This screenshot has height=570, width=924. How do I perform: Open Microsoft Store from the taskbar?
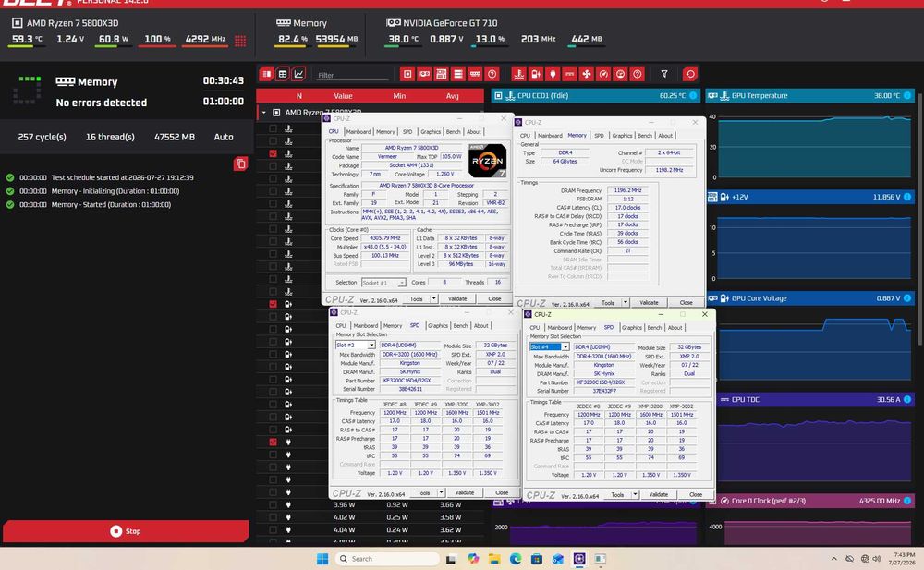click(x=536, y=559)
